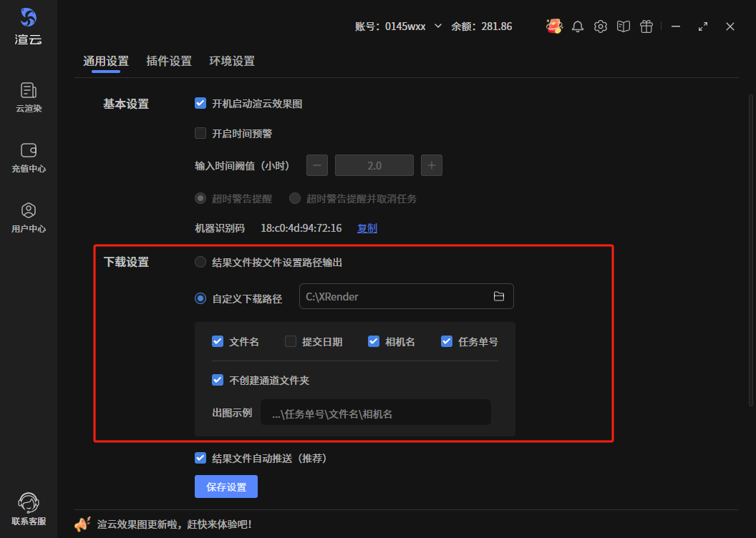Open the 充值中心 recharge center
Screen dimensions: 756x538
[x=29, y=157]
